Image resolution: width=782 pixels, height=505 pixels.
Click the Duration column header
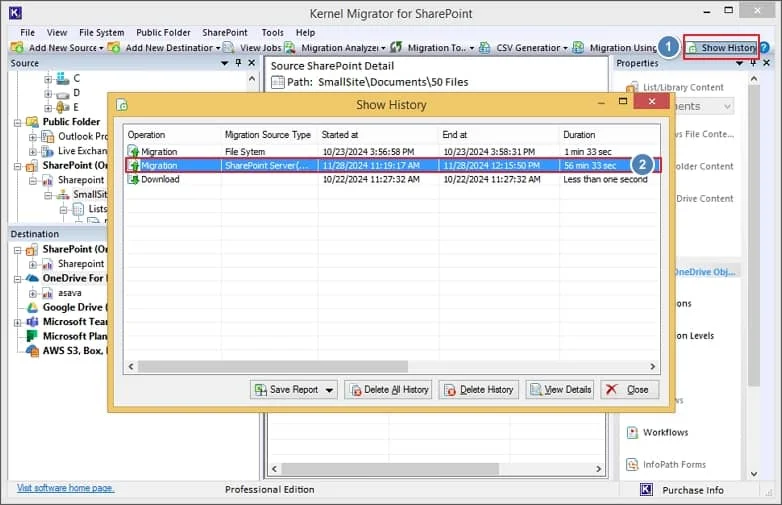(609, 135)
